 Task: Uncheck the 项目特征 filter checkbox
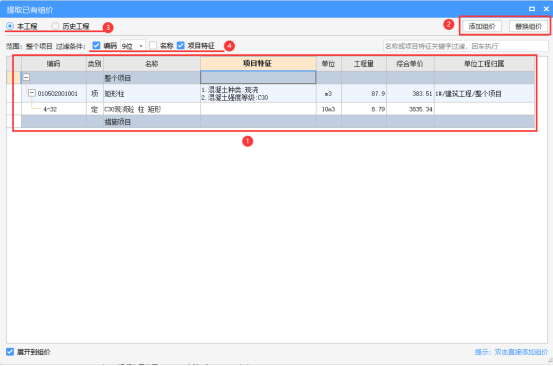[181, 45]
